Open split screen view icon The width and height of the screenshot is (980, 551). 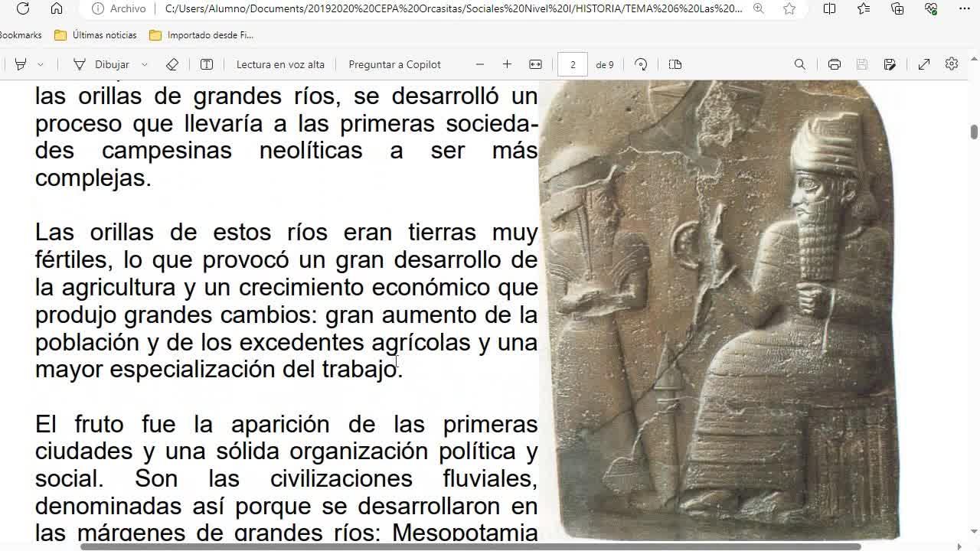pos(829,8)
